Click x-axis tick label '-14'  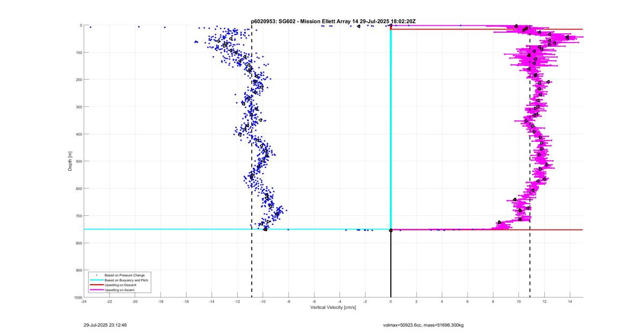(212, 302)
